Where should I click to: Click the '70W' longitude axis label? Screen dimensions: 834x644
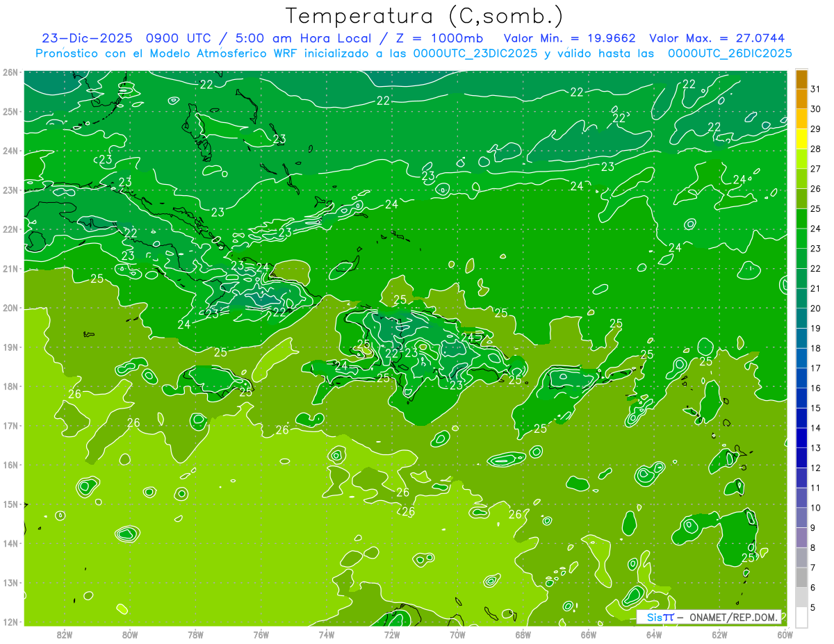[457, 634]
